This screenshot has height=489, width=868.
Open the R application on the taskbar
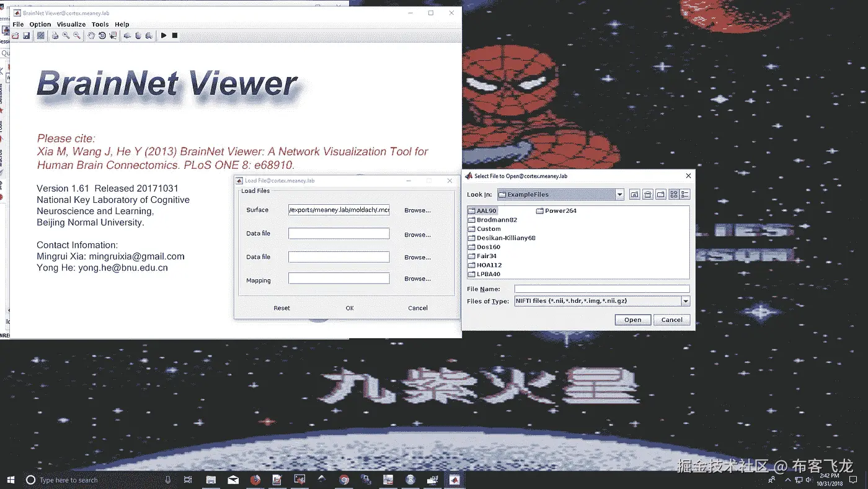[x=410, y=480]
